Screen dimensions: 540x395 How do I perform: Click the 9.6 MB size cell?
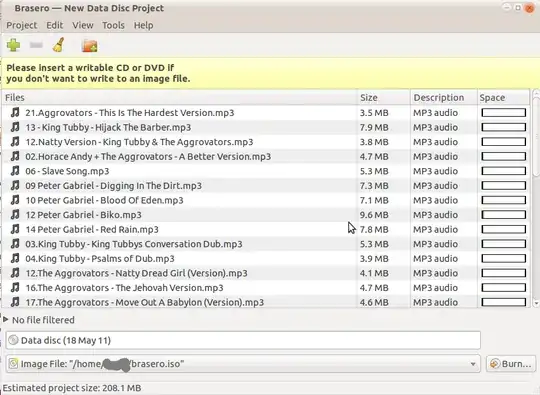pos(374,215)
